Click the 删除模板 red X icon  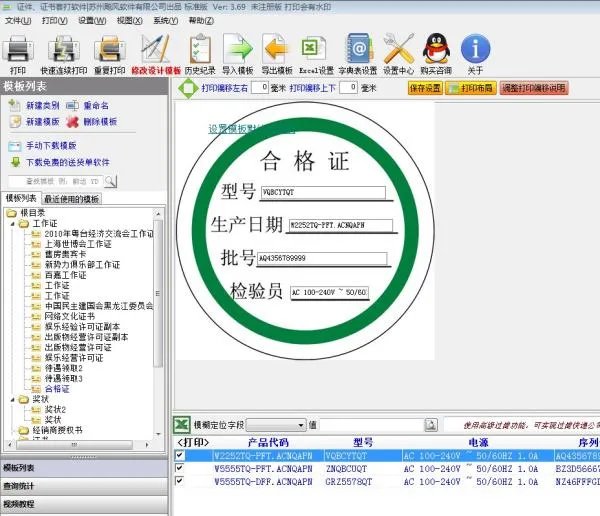(x=72, y=122)
